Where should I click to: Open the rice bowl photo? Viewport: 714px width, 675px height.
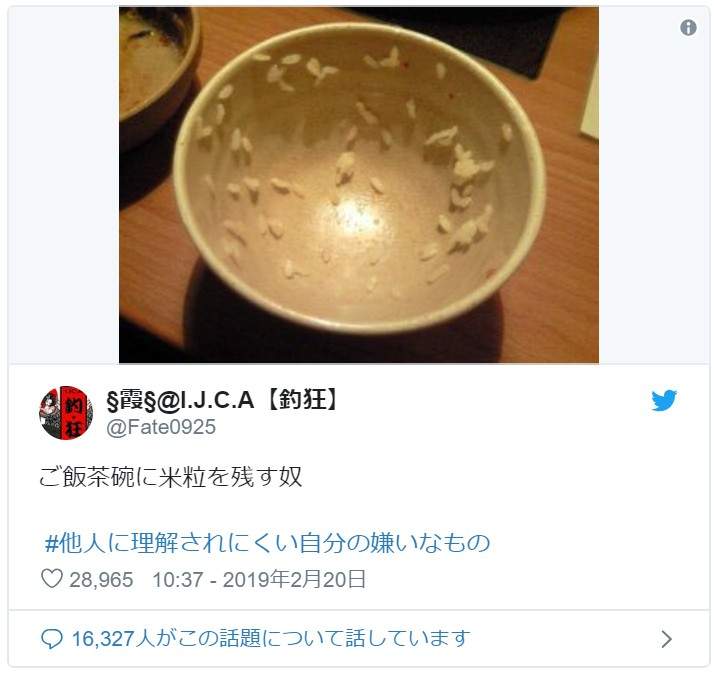point(359,185)
